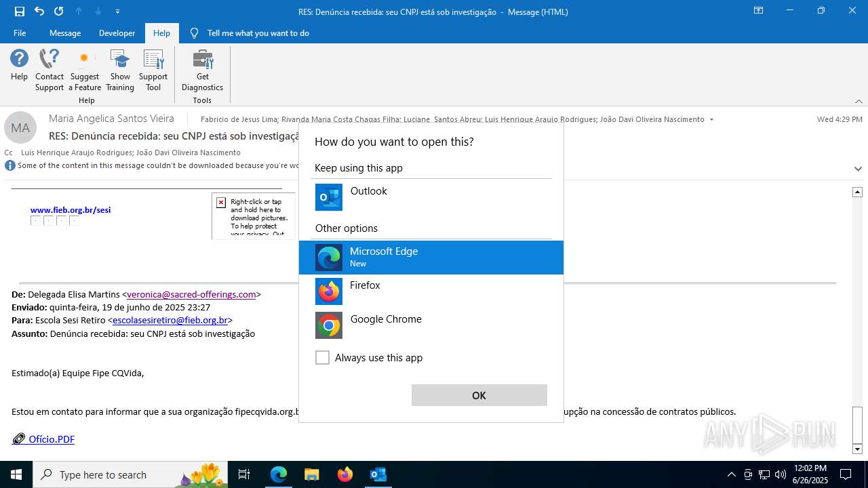Select the Help tab
The image size is (868, 488).
(x=161, y=33)
